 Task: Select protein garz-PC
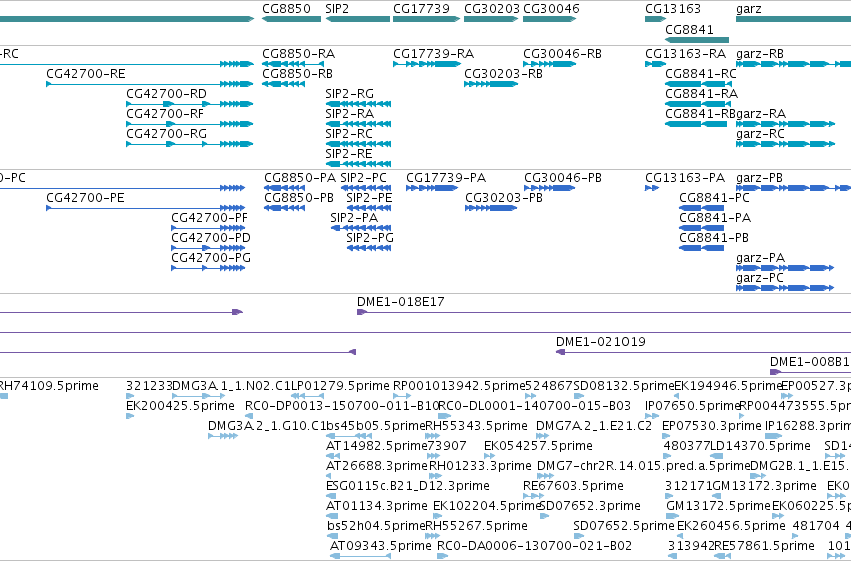(785, 288)
